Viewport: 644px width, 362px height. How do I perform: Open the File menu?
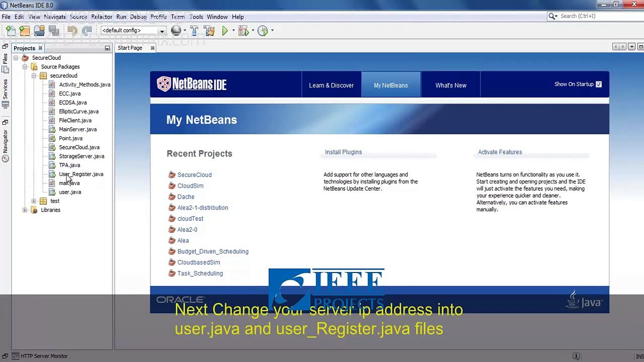[x=6, y=17]
